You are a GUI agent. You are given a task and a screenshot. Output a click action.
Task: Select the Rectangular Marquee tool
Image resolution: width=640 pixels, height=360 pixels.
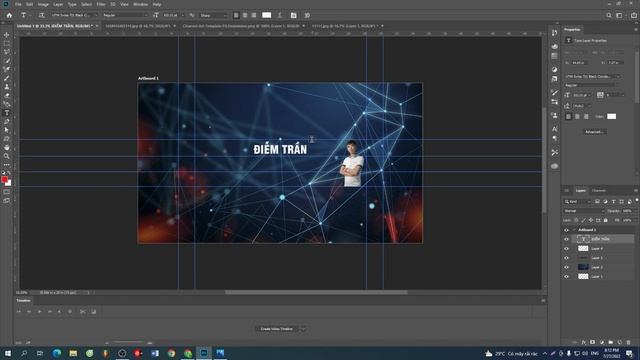click(x=7, y=43)
